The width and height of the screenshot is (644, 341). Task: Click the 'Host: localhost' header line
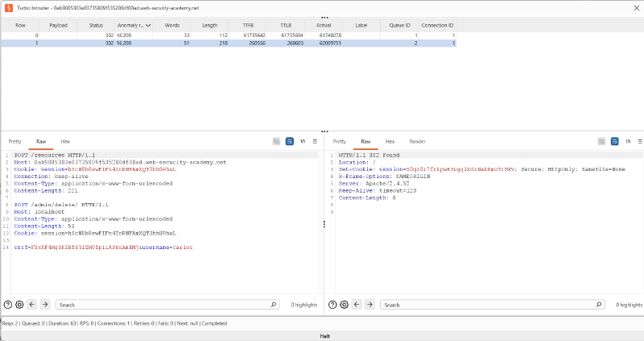tap(39, 212)
